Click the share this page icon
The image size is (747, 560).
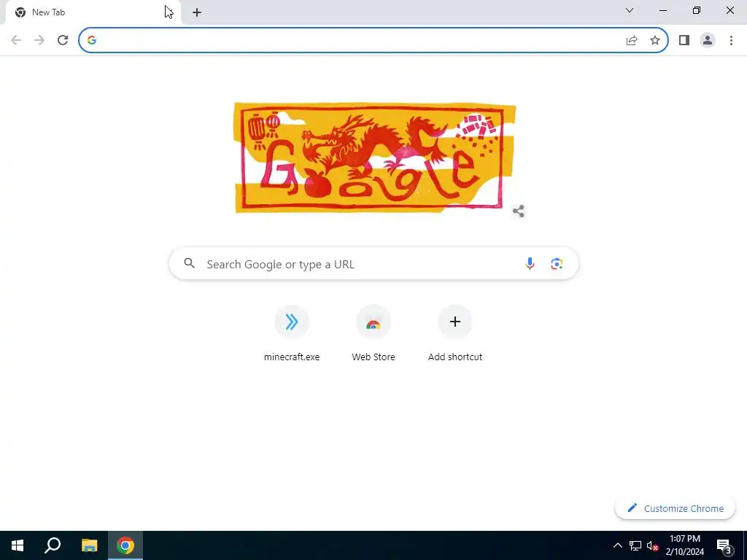pos(632,40)
